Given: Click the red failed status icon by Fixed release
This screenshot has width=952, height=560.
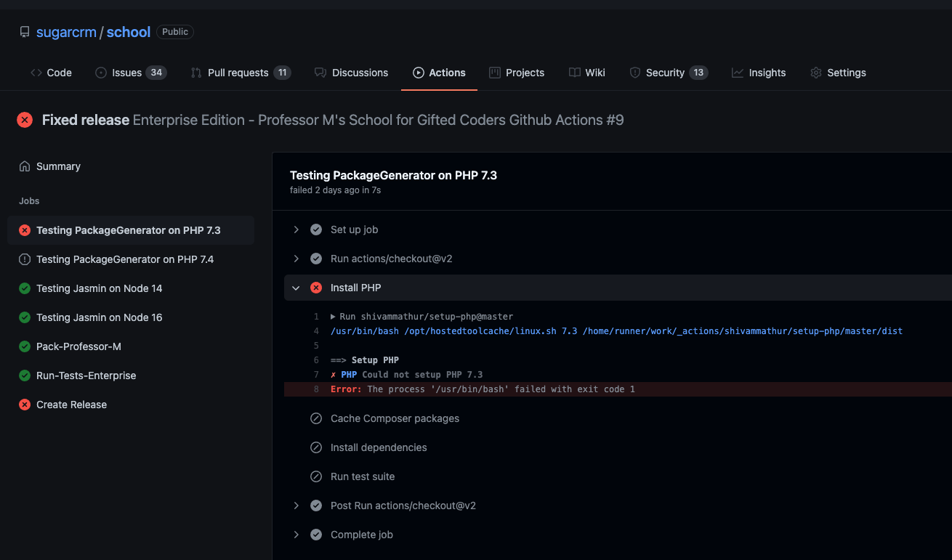Looking at the screenshot, I should (25, 120).
